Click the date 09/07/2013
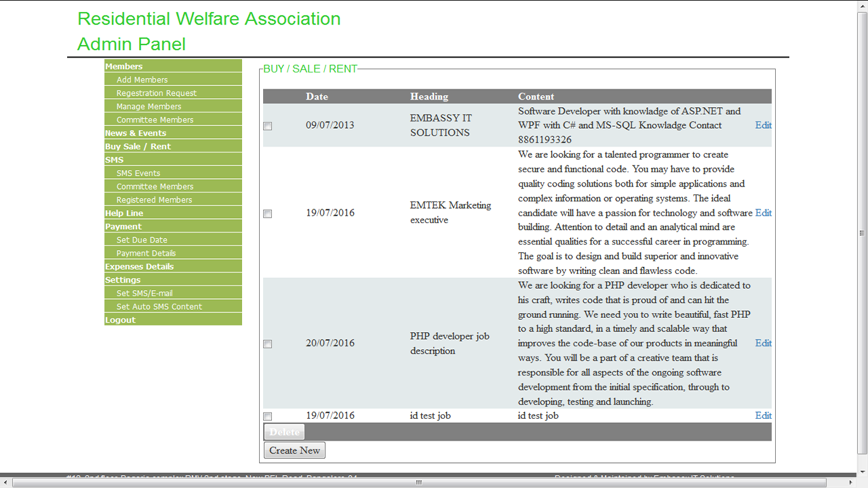The width and height of the screenshot is (868, 488). coord(330,125)
